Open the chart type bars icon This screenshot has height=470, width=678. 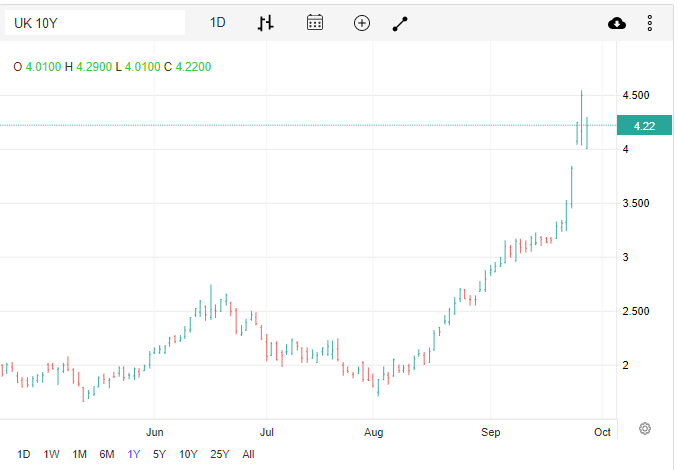click(x=265, y=23)
